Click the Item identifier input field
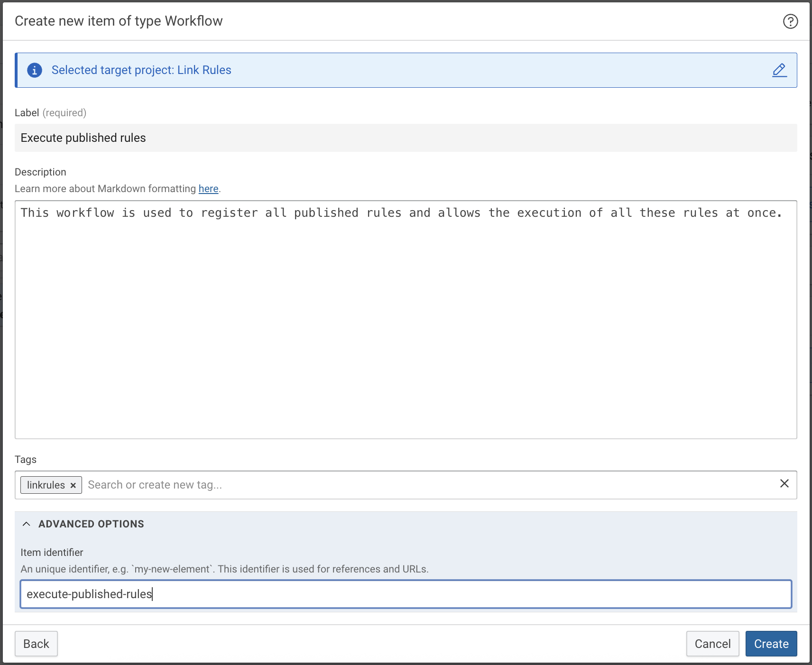 point(406,594)
